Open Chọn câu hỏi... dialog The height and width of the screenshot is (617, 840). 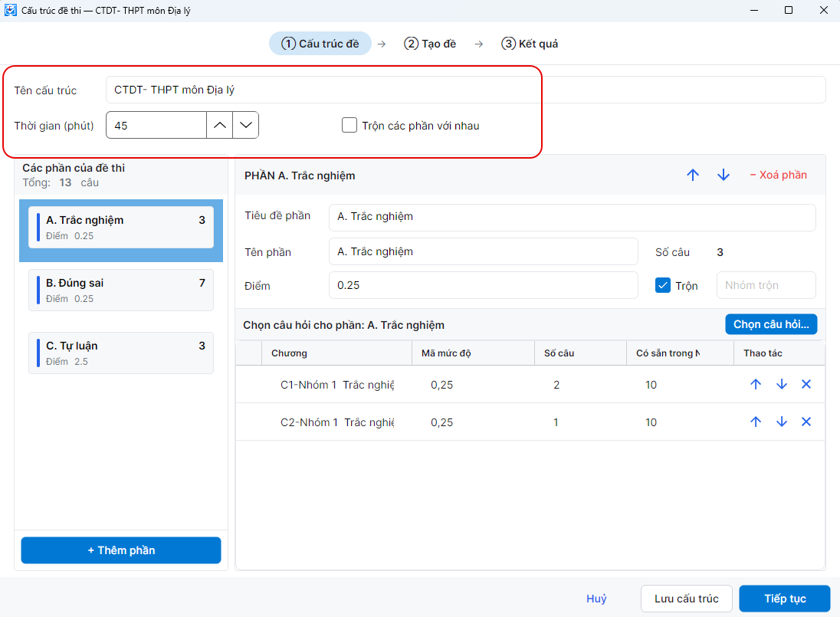tap(772, 324)
